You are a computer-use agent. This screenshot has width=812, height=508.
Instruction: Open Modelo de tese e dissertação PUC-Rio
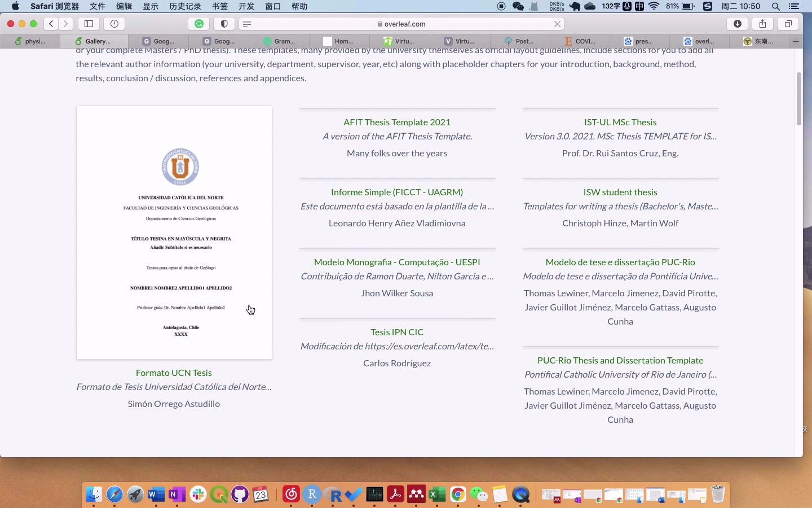(x=620, y=262)
